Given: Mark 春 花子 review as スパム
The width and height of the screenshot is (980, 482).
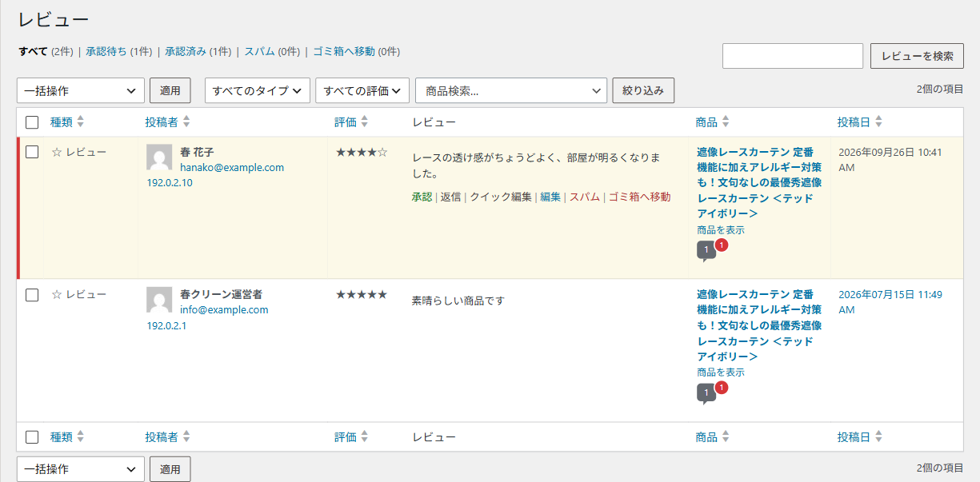Looking at the screenshot, I should [x=585, y=197].
